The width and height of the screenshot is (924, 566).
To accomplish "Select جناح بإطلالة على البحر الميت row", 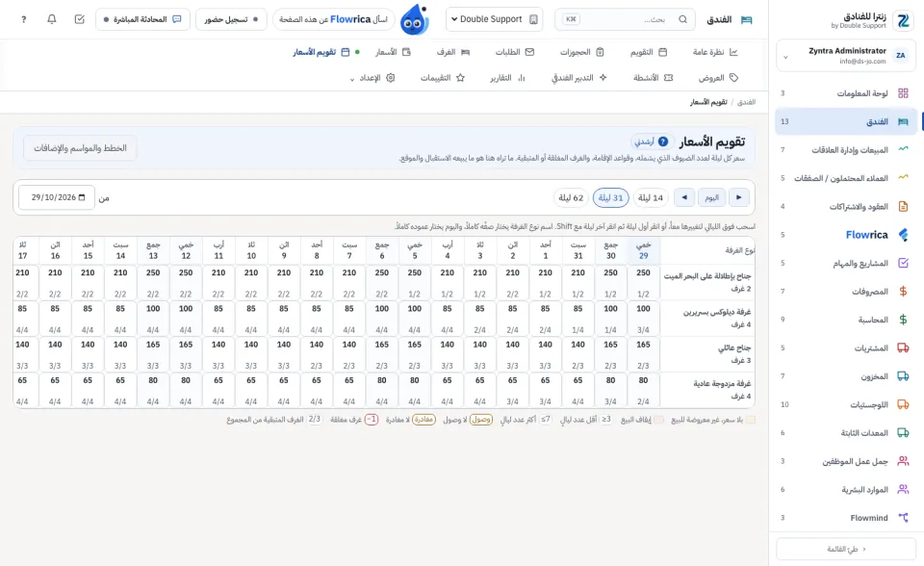I will (707, 282).
